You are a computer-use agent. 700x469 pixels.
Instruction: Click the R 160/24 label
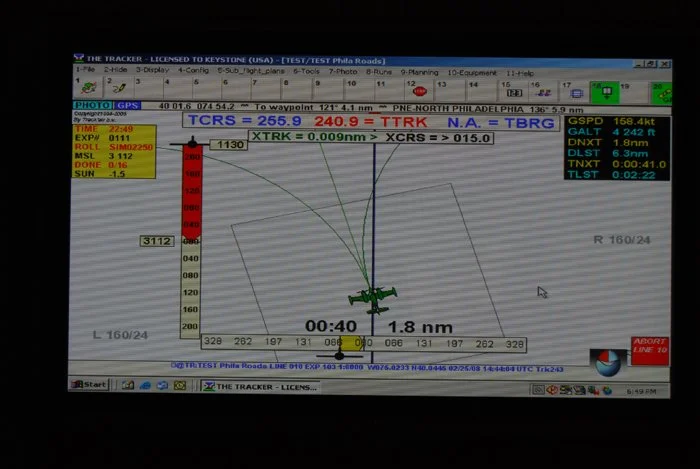[621, 240]
